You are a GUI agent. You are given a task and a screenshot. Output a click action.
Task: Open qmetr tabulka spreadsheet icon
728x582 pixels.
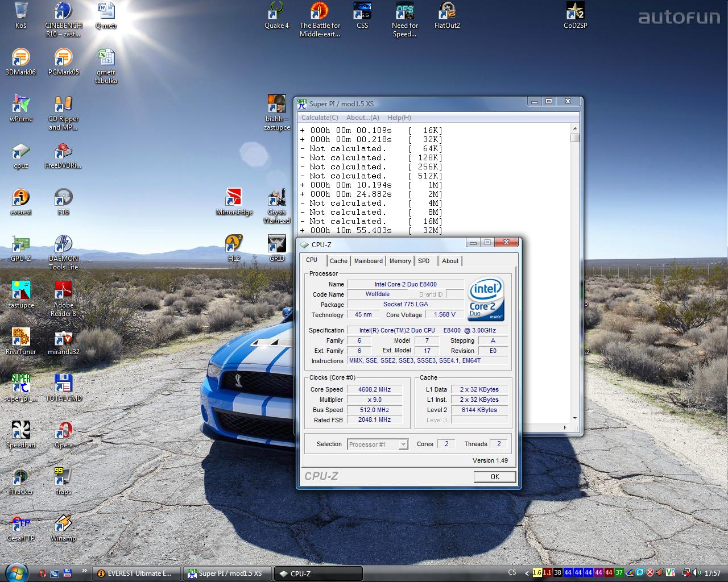(x=106, y=66)
